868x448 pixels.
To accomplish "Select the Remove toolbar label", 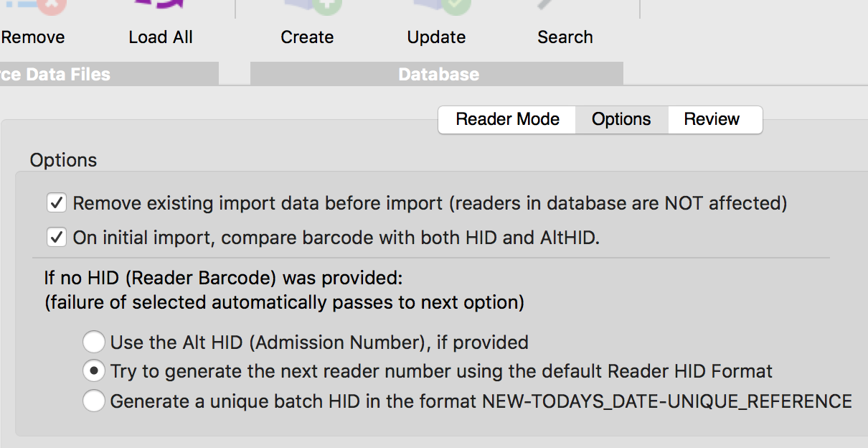I will click(x=33, y=37).
